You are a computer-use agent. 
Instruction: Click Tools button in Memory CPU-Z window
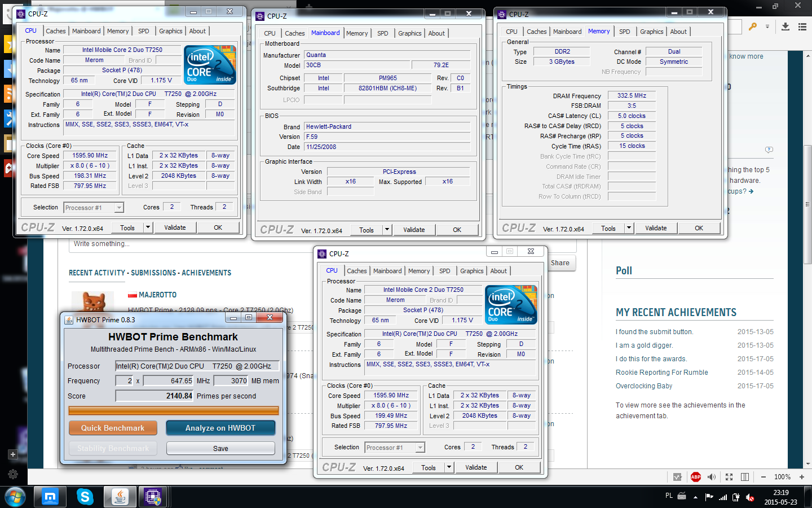click(608, 228)
